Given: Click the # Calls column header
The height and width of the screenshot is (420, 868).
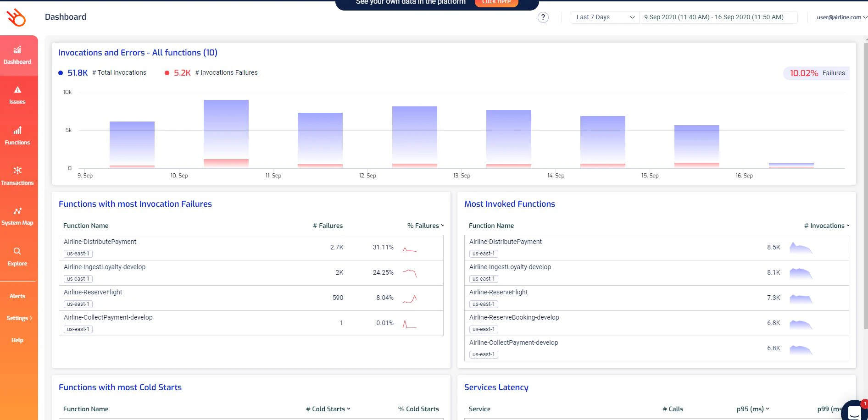Looking at the screenshot, I should 673,409.
